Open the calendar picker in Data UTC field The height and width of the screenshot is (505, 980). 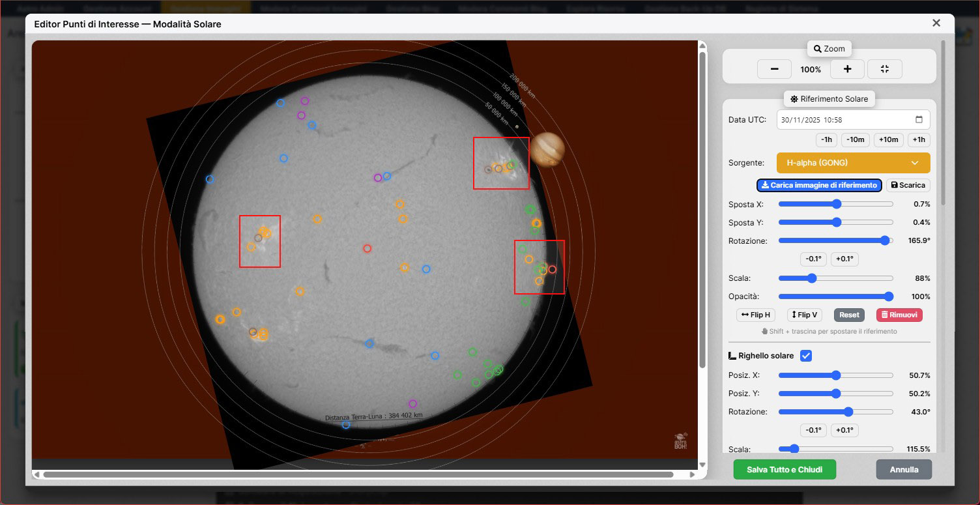pyautogui.click(x=919, y=120)
